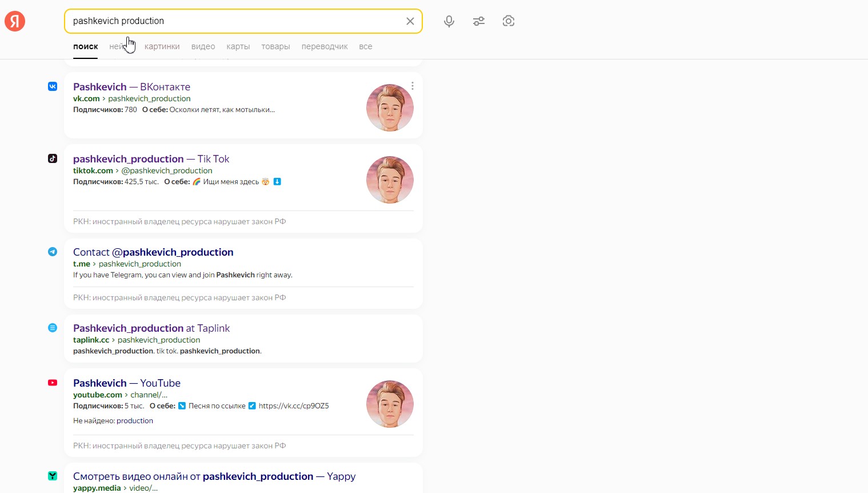Click 'Ищи меня здесь' in TikTok snippet
868x493 pixels.
(x=231, y=182)
